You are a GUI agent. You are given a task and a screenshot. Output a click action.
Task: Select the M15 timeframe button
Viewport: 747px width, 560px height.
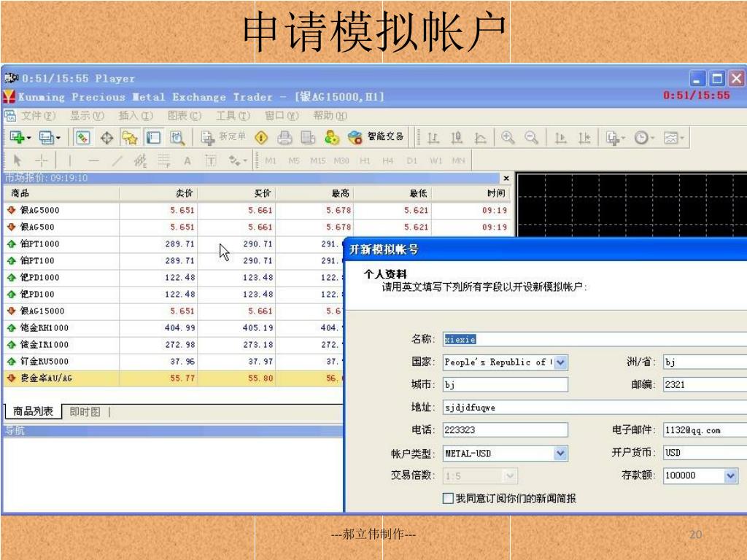click(x=318, y=160)
